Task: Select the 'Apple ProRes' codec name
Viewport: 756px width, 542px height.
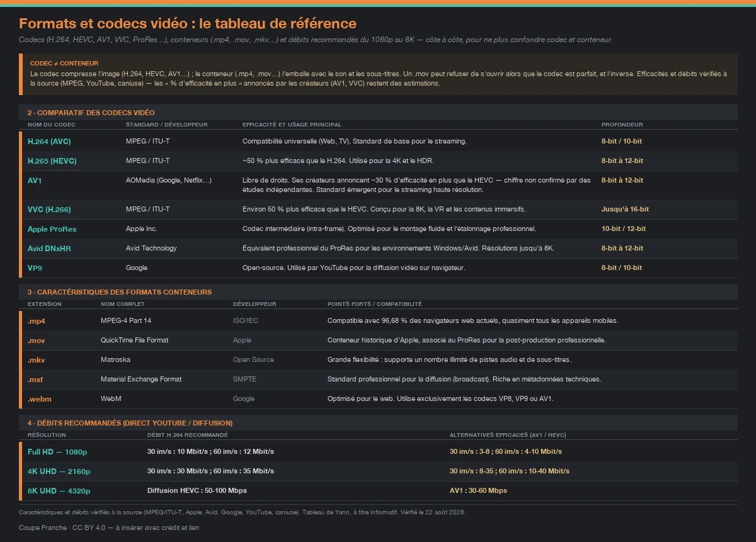Action: point(52,229)
